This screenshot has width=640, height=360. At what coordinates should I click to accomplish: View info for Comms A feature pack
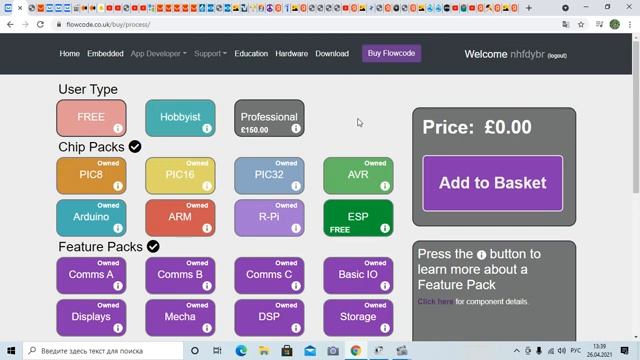(x=118, y=286)
